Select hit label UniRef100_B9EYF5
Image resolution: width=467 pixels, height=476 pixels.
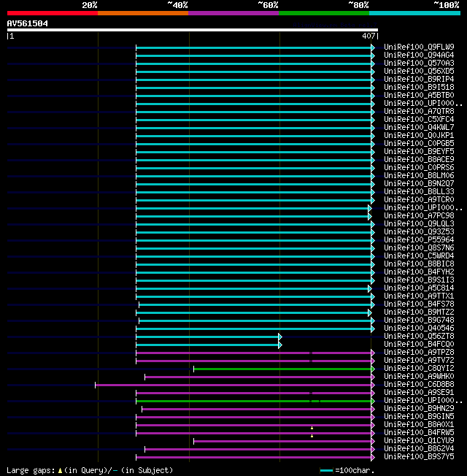click(x=419, y=151)
